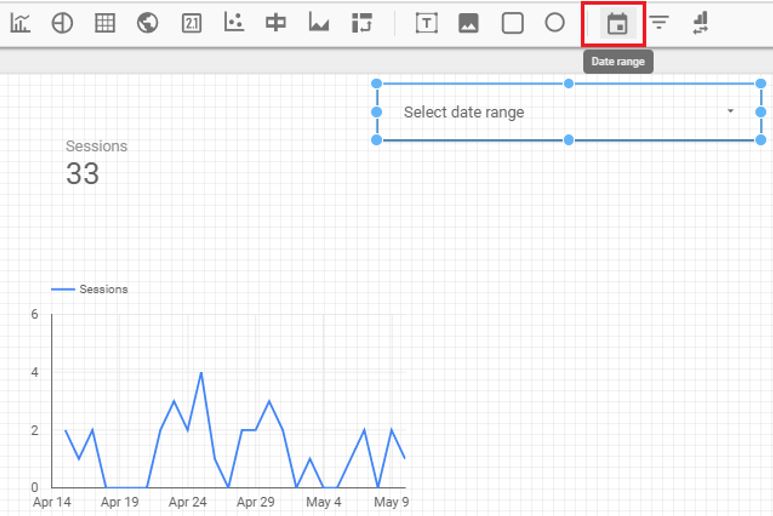Screen dimensions: 773x516
Task: Add an area chart
Action: click(319, 23)
